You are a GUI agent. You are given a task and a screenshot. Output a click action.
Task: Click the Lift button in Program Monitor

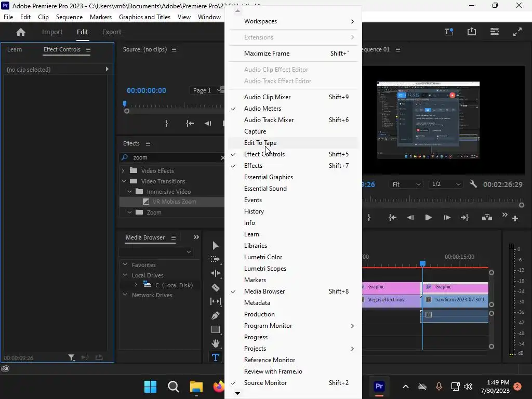point(487,217)
